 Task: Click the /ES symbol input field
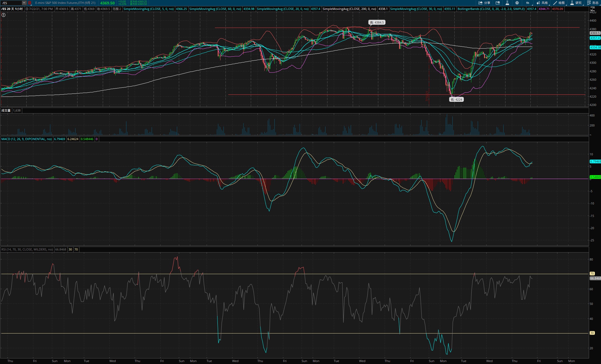click(x=11, y=3)
